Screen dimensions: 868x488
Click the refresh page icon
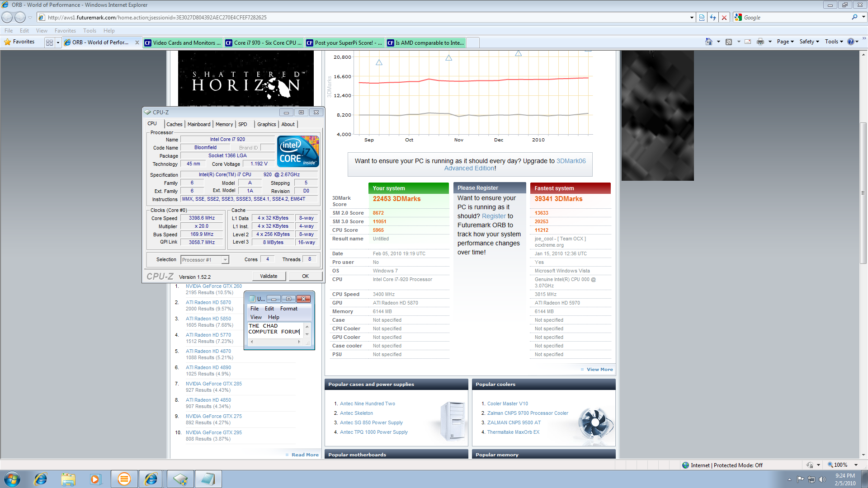[x=713, y=18]
